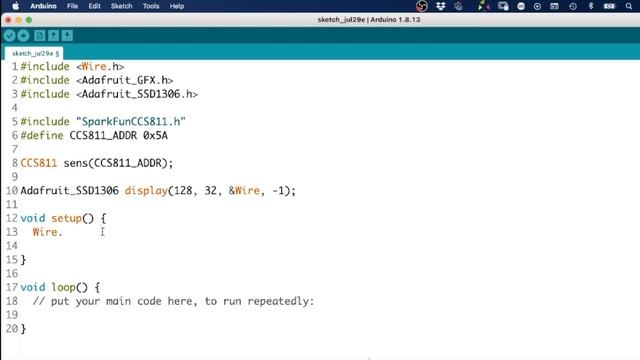
Task: Click the text 'Wire.' on line 13
Action: (47, 232)
